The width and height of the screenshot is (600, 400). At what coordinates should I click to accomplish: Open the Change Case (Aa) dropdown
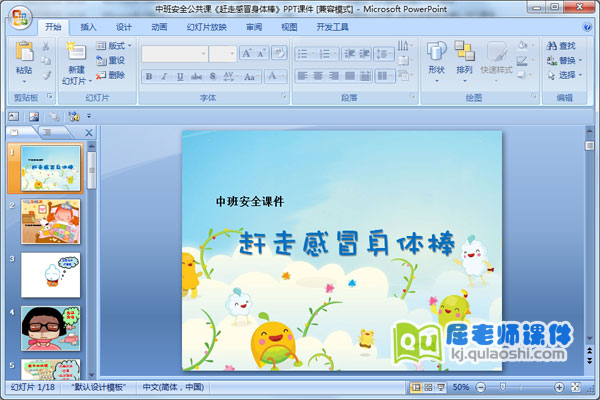(x=251, y=76)
